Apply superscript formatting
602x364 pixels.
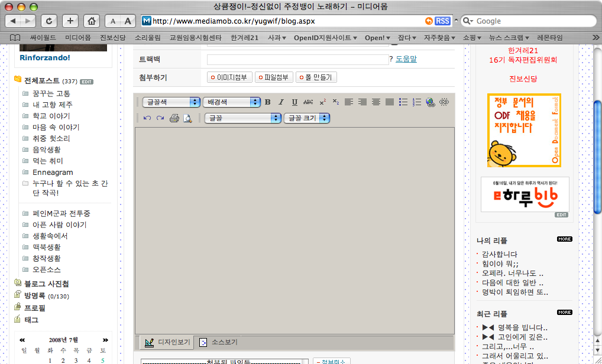tap(322, 102)
